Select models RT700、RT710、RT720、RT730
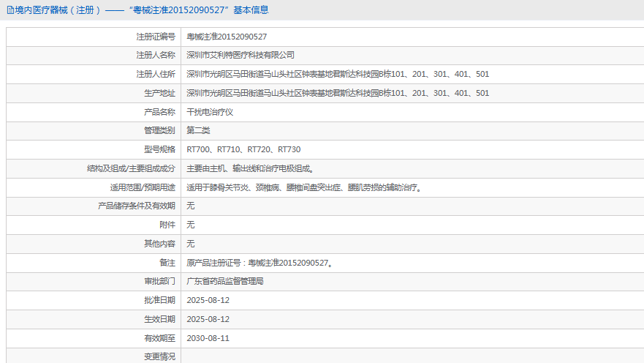Image resolution: width=644 pixels, height=363 pixels. 243,149
